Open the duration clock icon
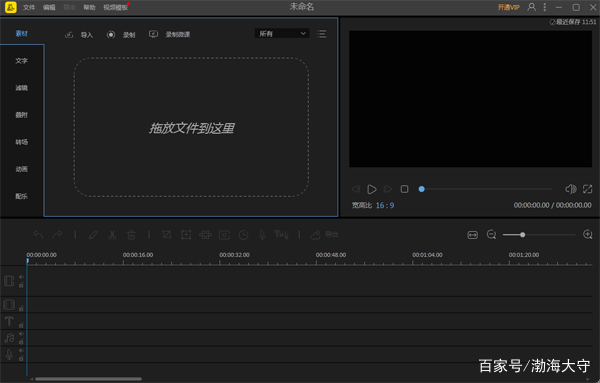This screenshot has width=600, height=383. pos(243,235)
